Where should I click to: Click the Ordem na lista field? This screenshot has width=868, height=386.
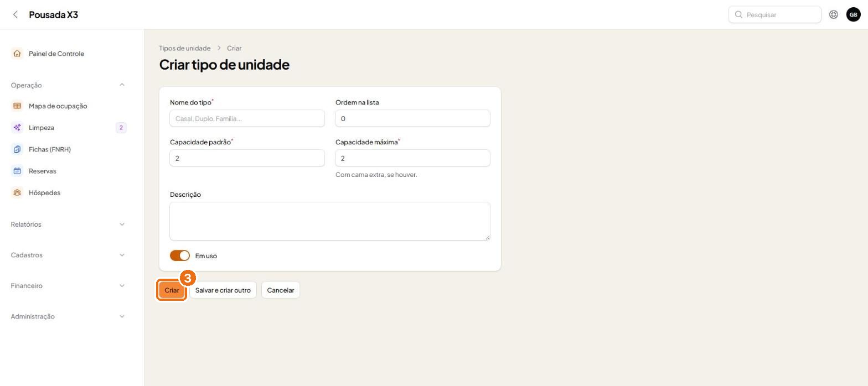point(412,118)
